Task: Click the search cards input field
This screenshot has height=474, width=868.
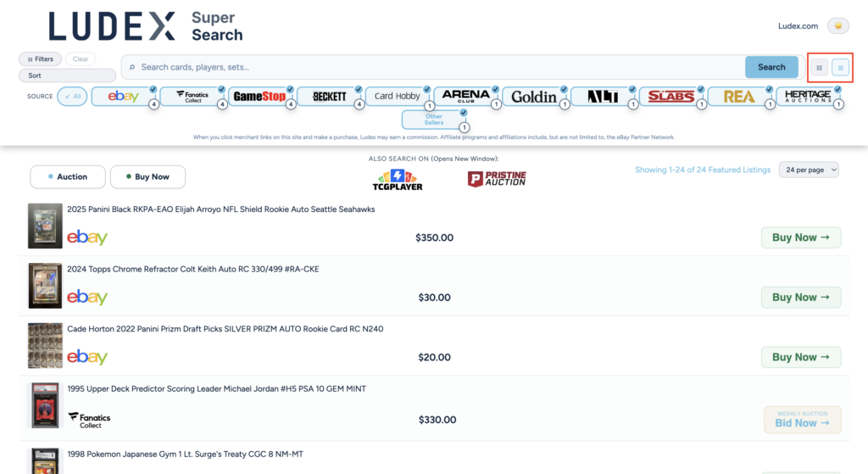Action: pyautogui.click(x=433, y=67)
